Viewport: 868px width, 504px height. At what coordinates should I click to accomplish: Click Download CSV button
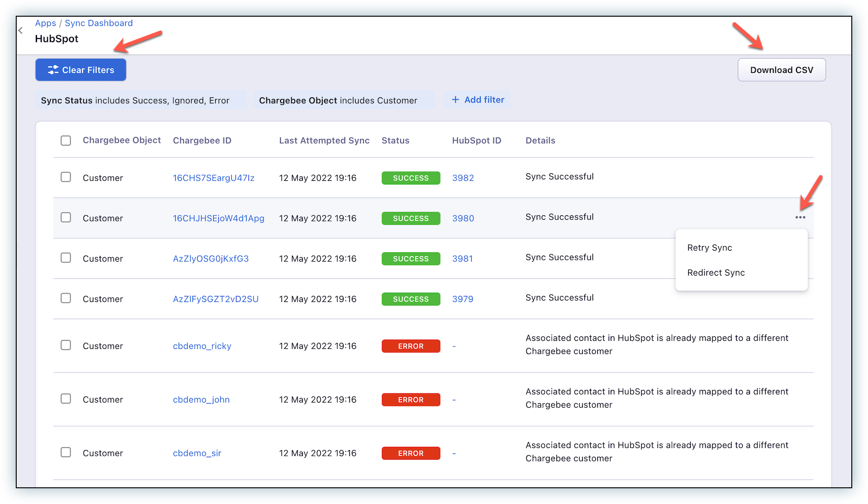point(781,70)
